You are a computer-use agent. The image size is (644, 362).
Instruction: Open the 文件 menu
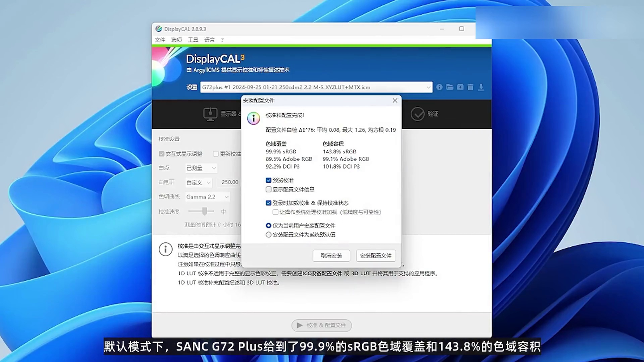click(x=160, y=40)
